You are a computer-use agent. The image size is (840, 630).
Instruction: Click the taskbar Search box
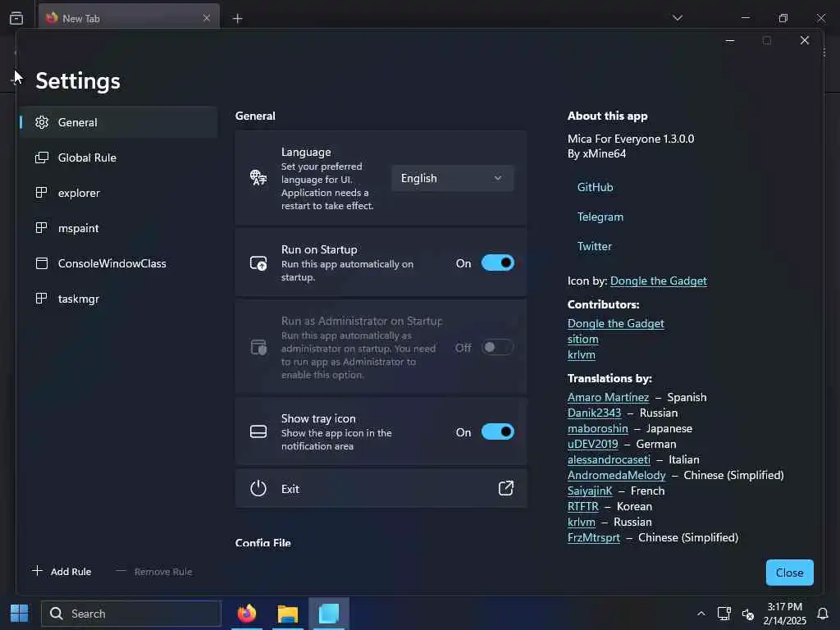tap(131, 614)
